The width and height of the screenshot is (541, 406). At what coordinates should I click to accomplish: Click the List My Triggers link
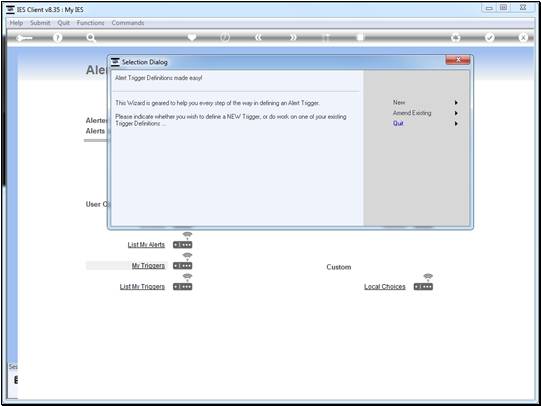click(x=142, y=287)
